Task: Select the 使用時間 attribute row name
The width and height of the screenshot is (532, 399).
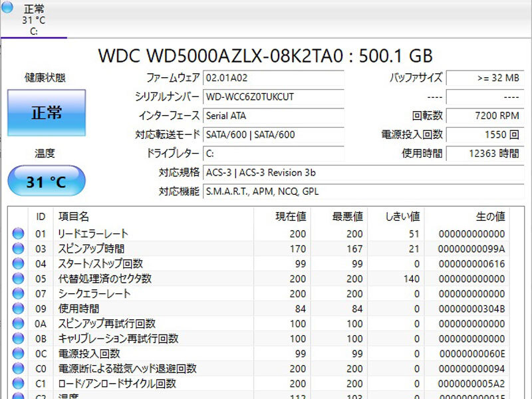Action: click(x=78, y=309)
